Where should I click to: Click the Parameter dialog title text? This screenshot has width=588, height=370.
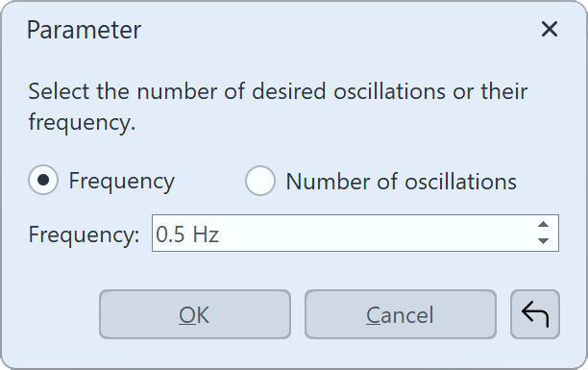click(x=84, y=30)
